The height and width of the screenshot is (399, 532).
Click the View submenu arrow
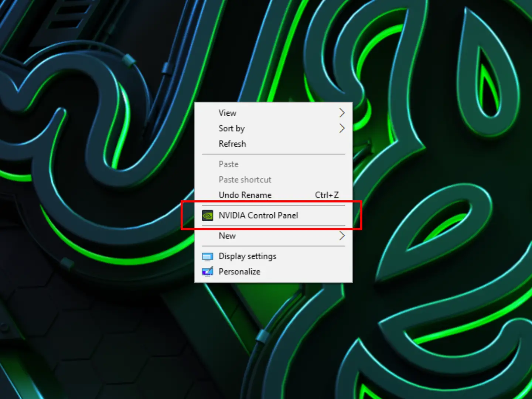tap(342, 113)
